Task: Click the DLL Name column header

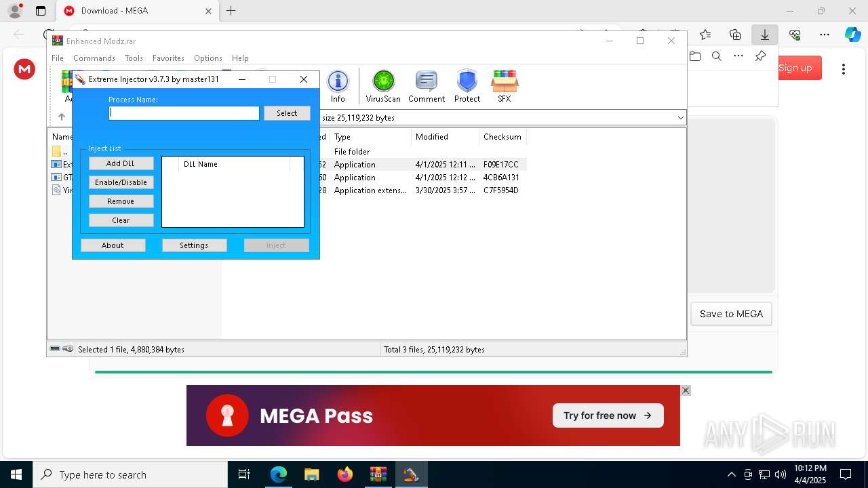Action: click(235, 164)
